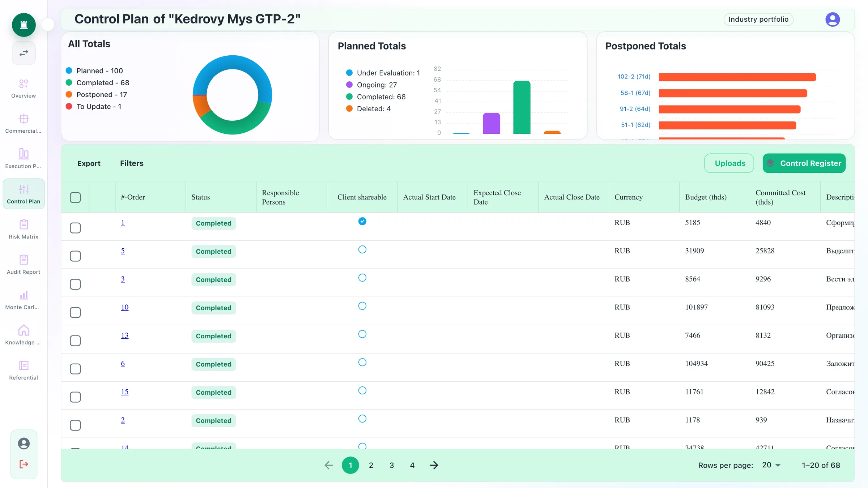
Task: Click the Industry portfolio button
Action: 758,20
